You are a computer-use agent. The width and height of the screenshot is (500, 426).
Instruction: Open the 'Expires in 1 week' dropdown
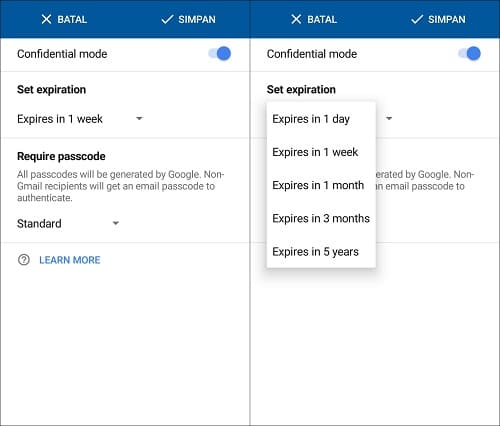click(x=80, y=119)
